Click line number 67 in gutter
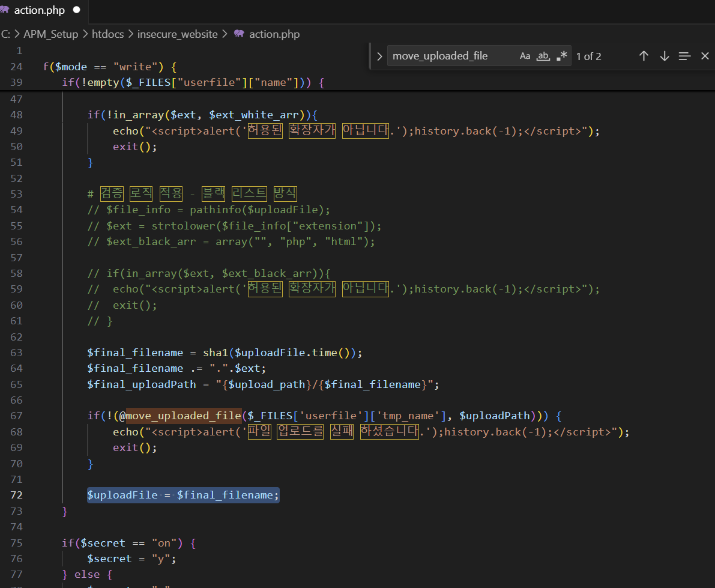 [x=16, y=416]
